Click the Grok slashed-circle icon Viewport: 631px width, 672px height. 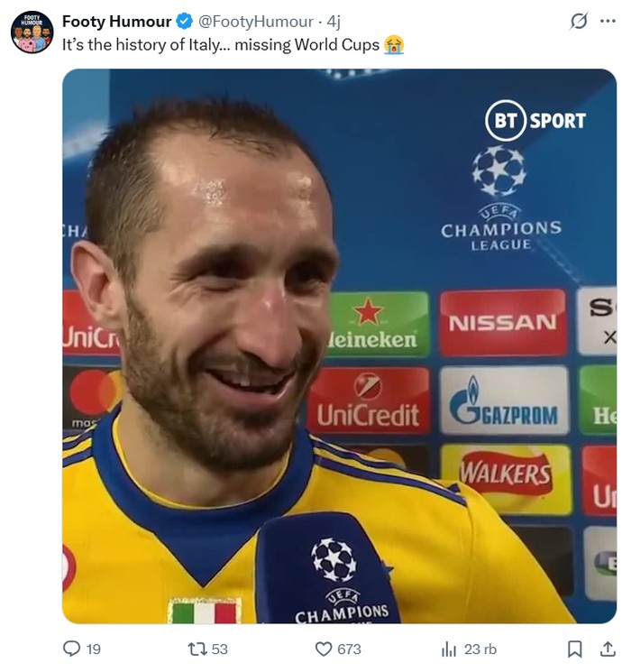coord(579,21)
